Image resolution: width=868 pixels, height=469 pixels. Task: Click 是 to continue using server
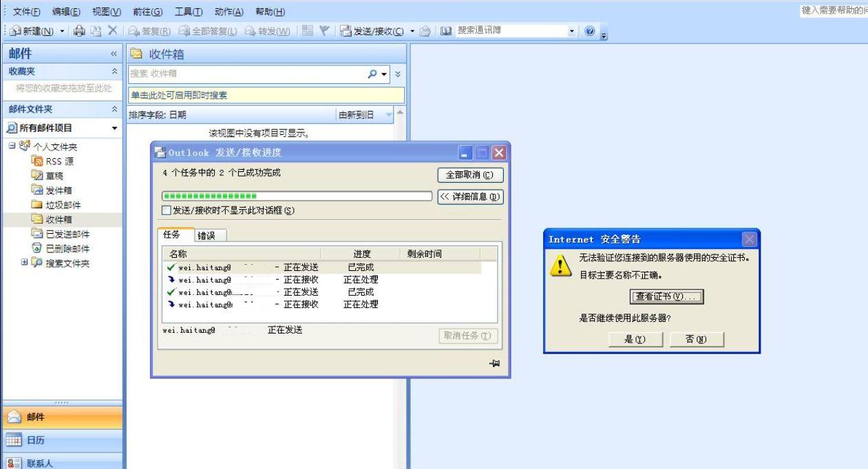[635, 339]
